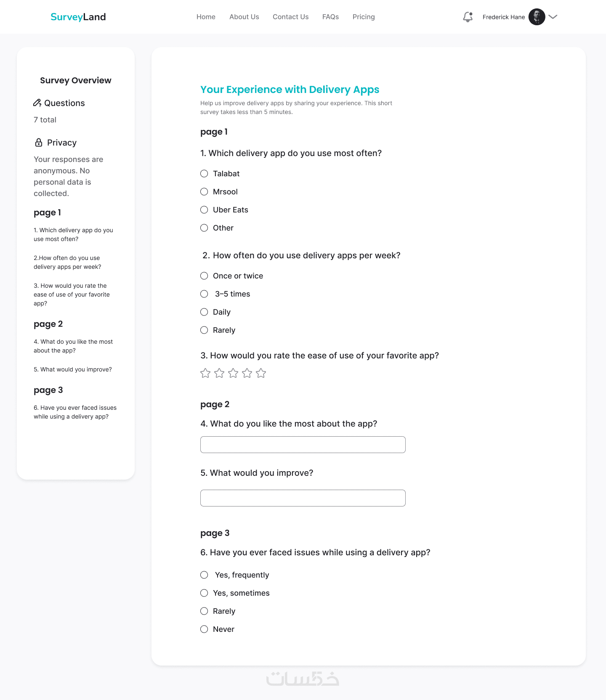Image resolution: width=606 pixels, height=700 pixels.
Task: Click the fourth rating star
Action: pos(247,373)
